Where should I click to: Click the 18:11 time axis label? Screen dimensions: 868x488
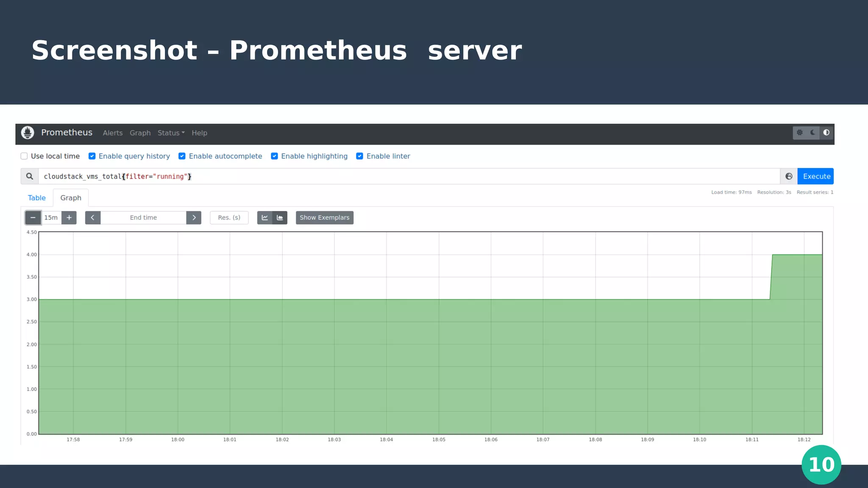pos(752,440)
